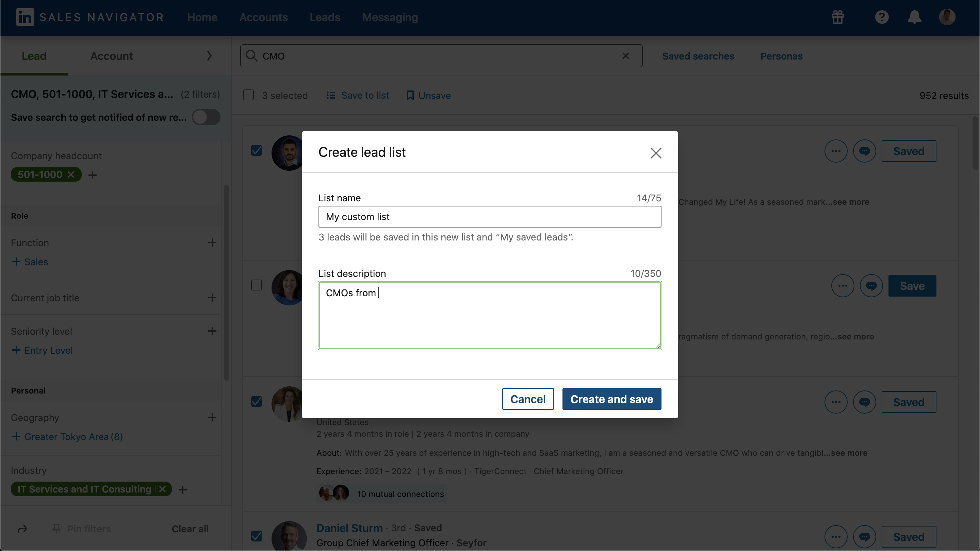
Task: Open the help question mark icon
Action: pos(882,17)
